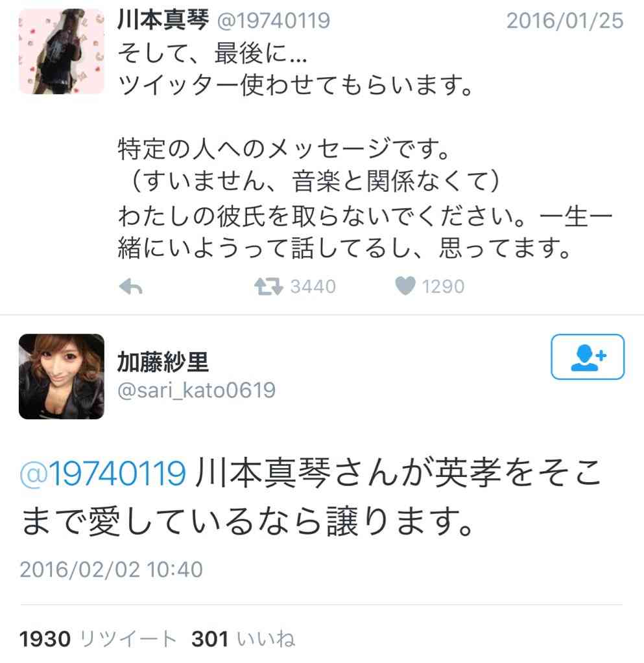The width and height of the screenshot is (644, 663).
Task: View the 1930 リツイート list
Action: point(98,638)
